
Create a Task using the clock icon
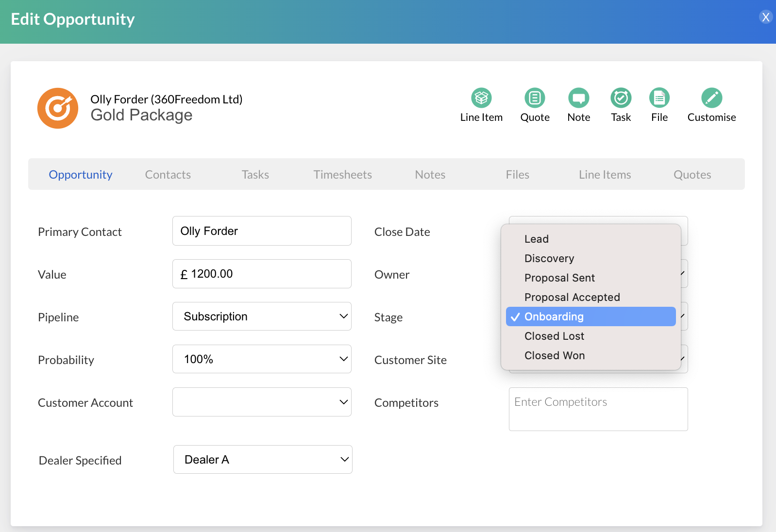tap(621, 98)
